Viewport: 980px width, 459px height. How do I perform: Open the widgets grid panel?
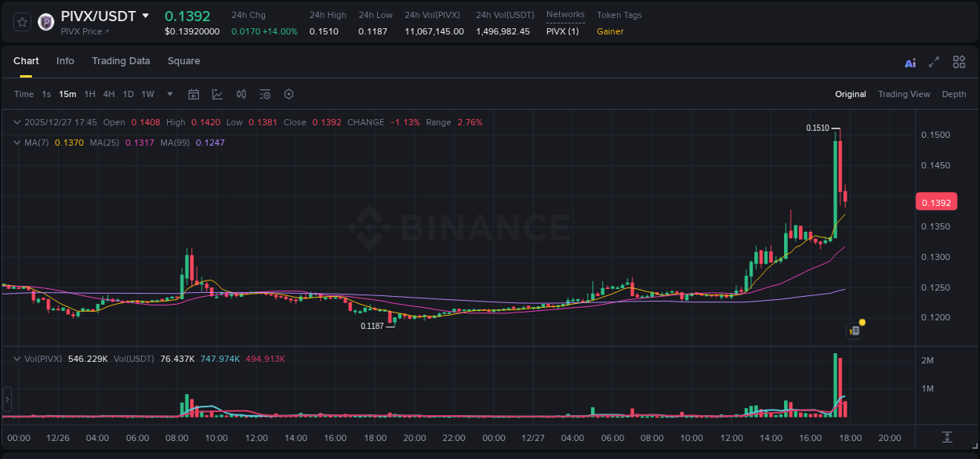click(959, 61)
